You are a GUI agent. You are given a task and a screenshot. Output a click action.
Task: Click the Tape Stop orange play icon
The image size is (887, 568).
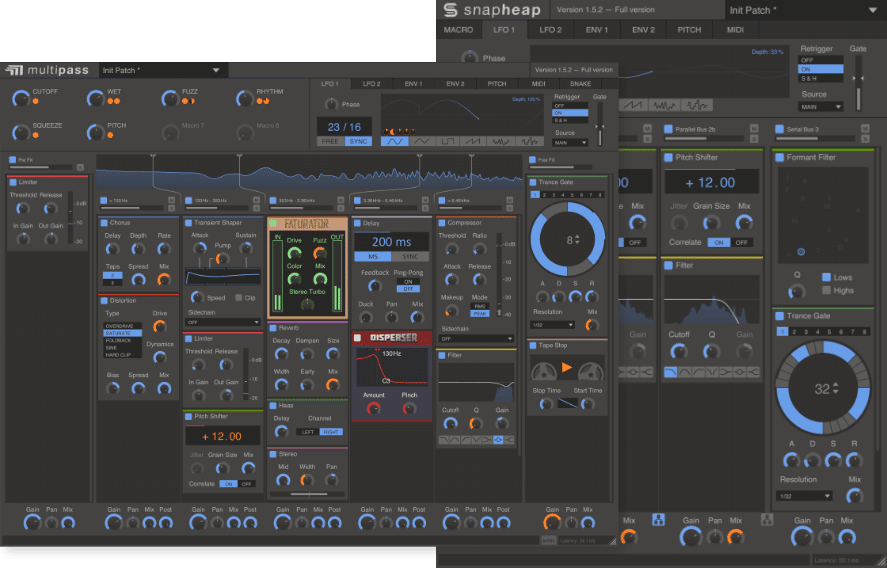click(567, 368)
